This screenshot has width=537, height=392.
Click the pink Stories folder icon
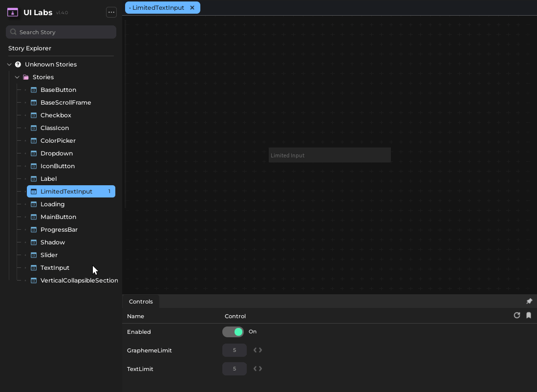click(26, 77)
